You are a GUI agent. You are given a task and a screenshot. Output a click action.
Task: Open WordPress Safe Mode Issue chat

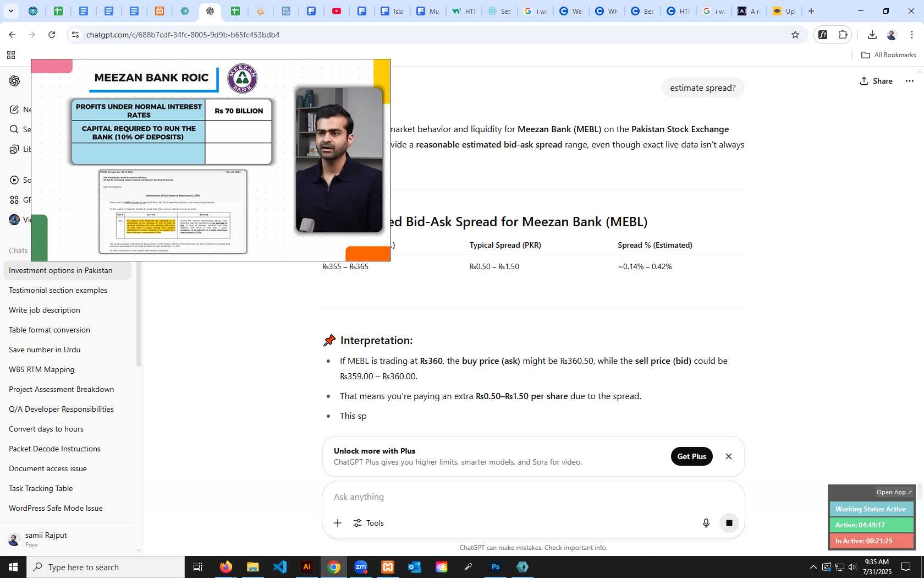coord(67,508)
